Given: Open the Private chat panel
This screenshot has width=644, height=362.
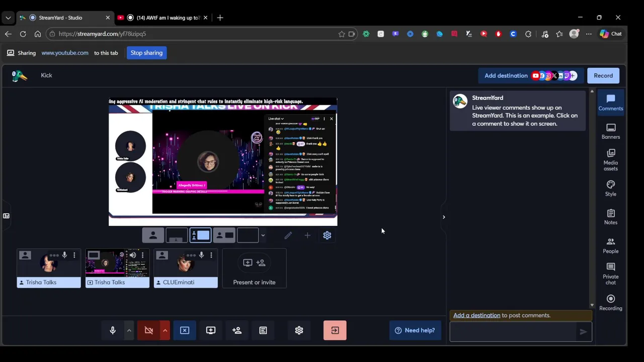Looking at the screenshot, I should click(x=610, y=274).
